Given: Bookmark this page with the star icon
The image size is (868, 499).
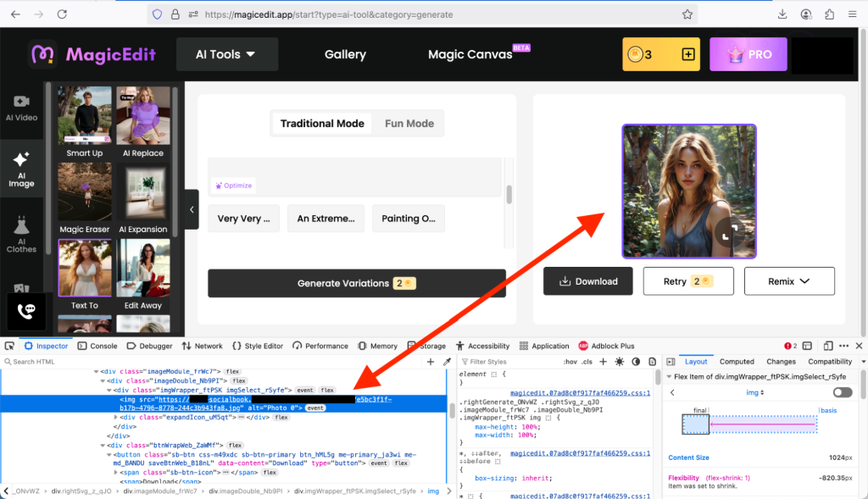Looking at the screenshot, I should pyautogui.click(x=687, y=14).
